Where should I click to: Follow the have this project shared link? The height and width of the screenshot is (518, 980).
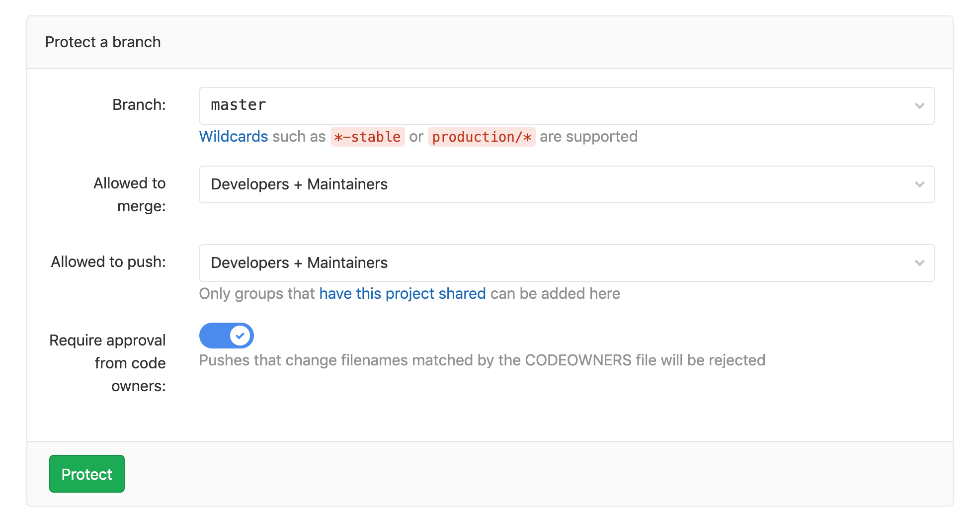click(402, 293)
